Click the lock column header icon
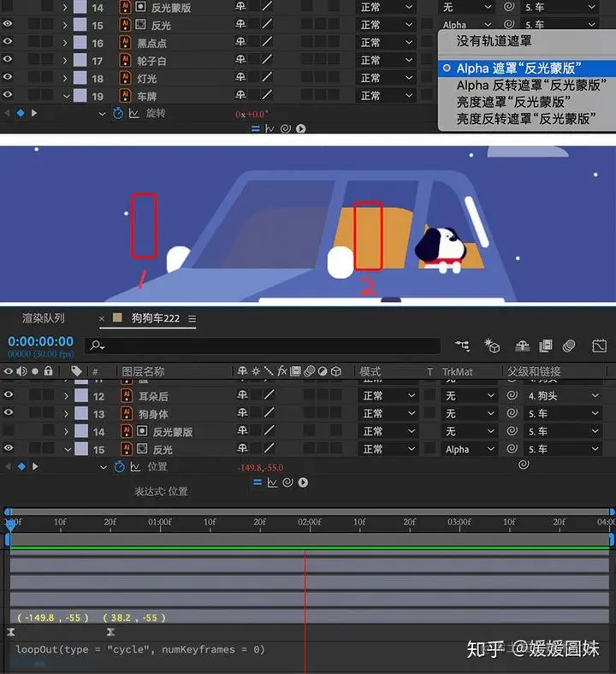The height and width of the screenshot is (674, 616). [x=49, y=370]
